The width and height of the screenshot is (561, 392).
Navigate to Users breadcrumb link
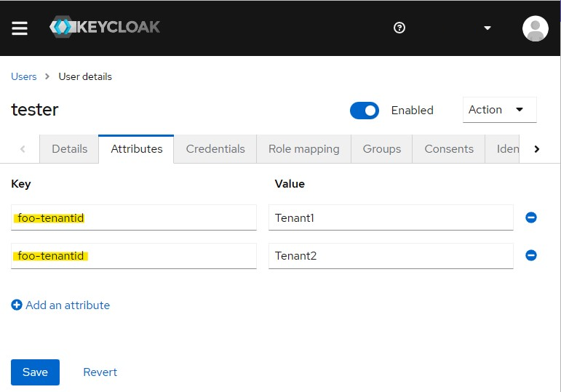(x=24, y=76)
